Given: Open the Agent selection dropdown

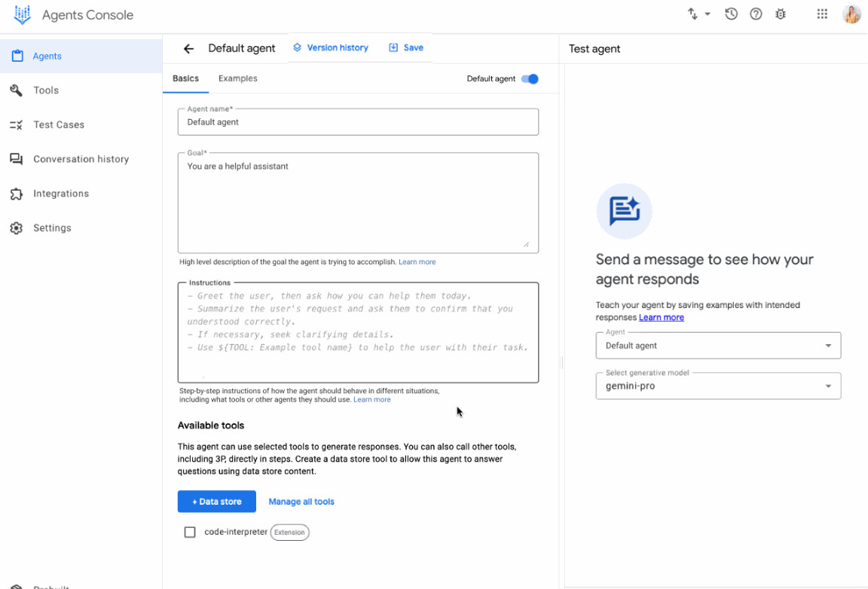Looking at the screenshot, I should 718,345.
